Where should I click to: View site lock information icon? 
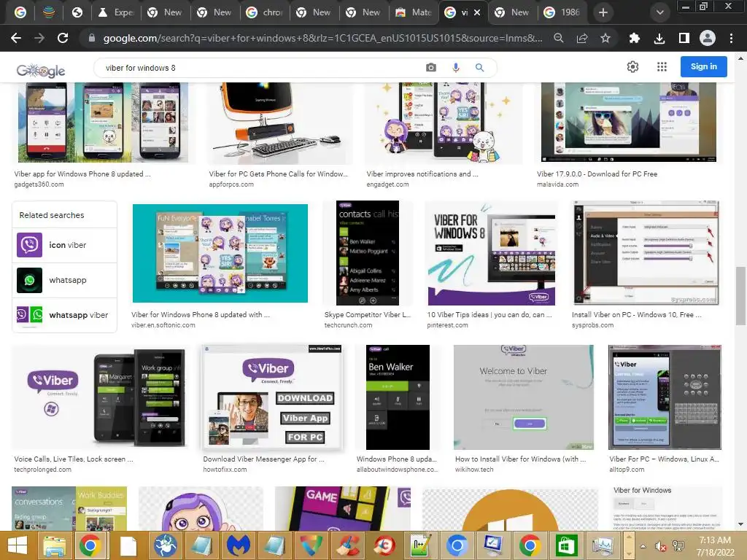[92, 38]
